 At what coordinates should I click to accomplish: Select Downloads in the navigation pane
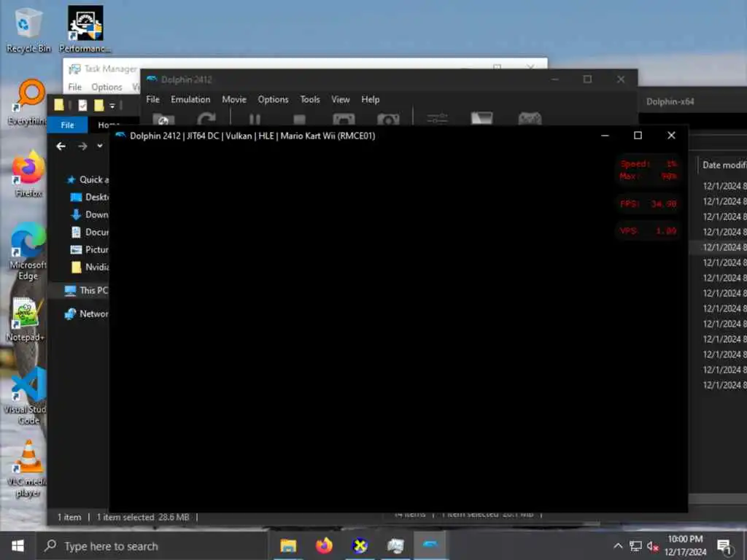90,215
